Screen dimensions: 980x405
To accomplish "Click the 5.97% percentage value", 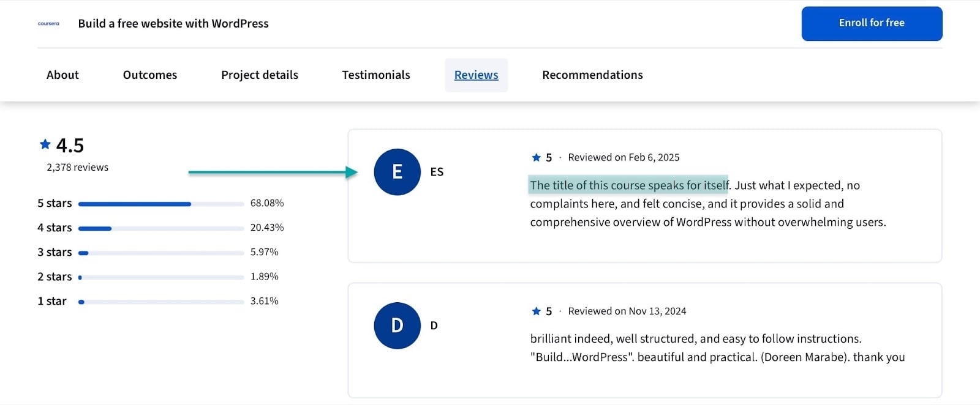I will [265, 252].
